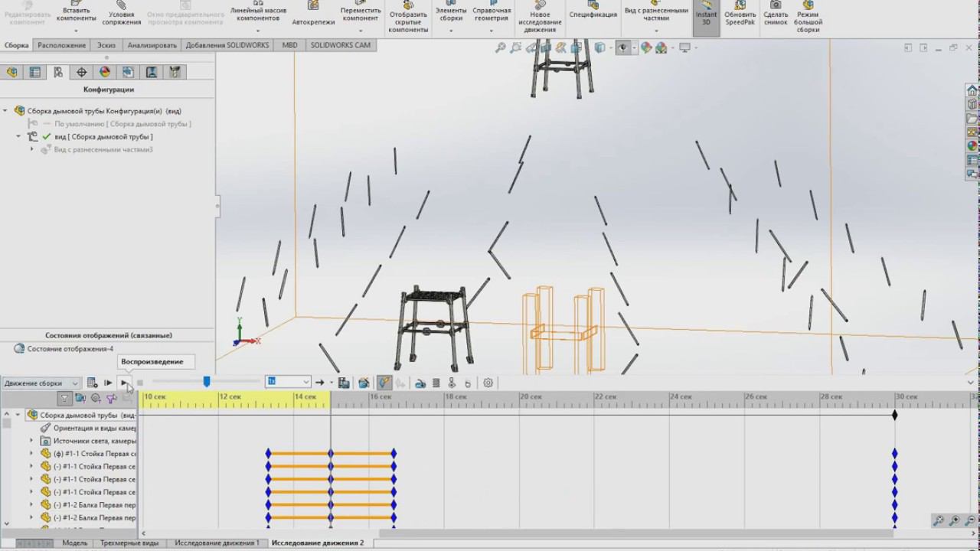The height and width of the screenshot is (551, 980).
Task: Click Условия сопряжения in the ribbon
Action: (122, 14)
